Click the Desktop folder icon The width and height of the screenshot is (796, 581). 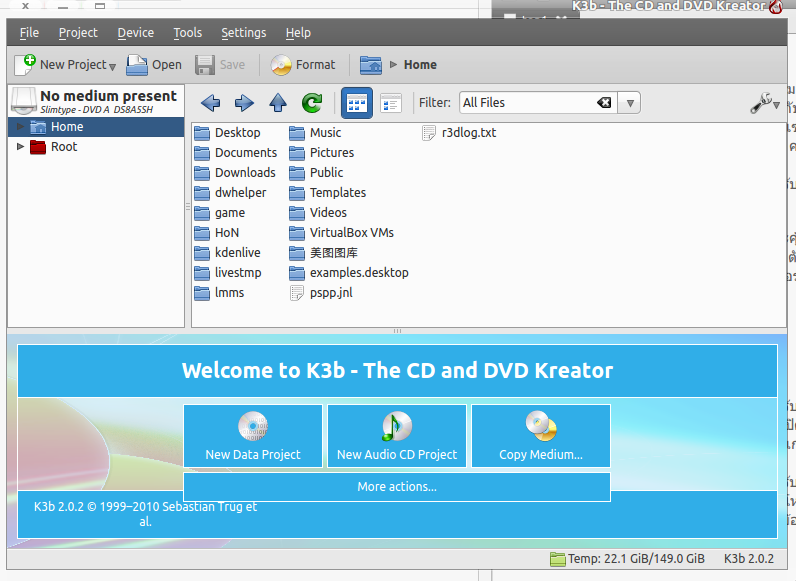click(202, 133)
